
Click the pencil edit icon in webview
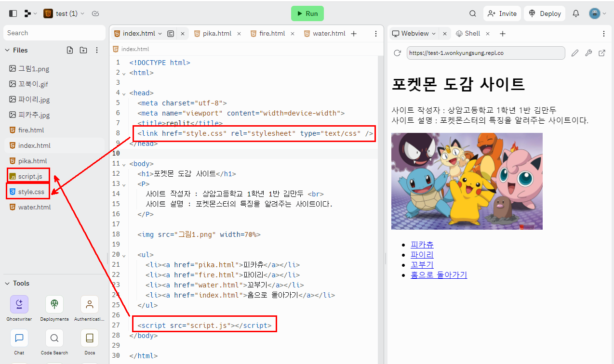click(x=574, y=53)
